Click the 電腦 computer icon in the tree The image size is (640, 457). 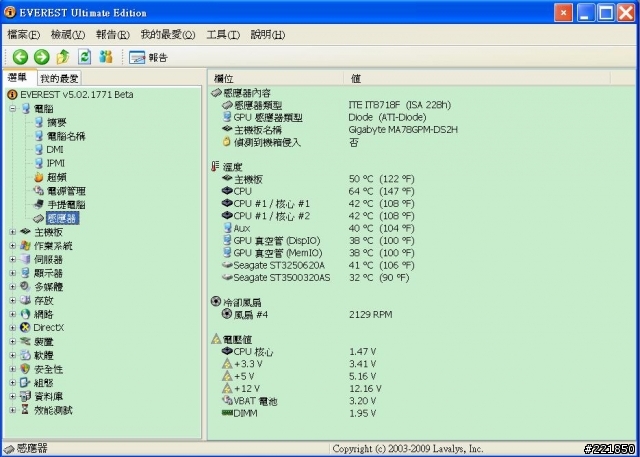[26, 109]
